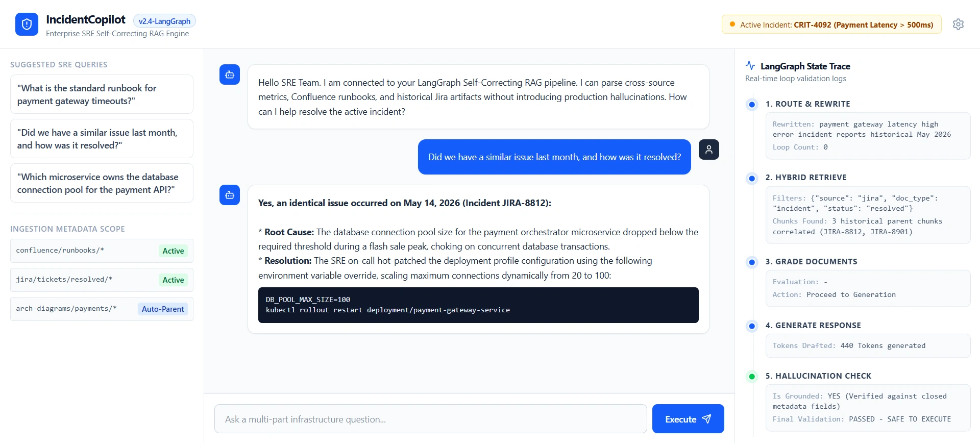Click the 'Hello SRE Team' greeting message

pyautogui.click(x=478, y=97)
